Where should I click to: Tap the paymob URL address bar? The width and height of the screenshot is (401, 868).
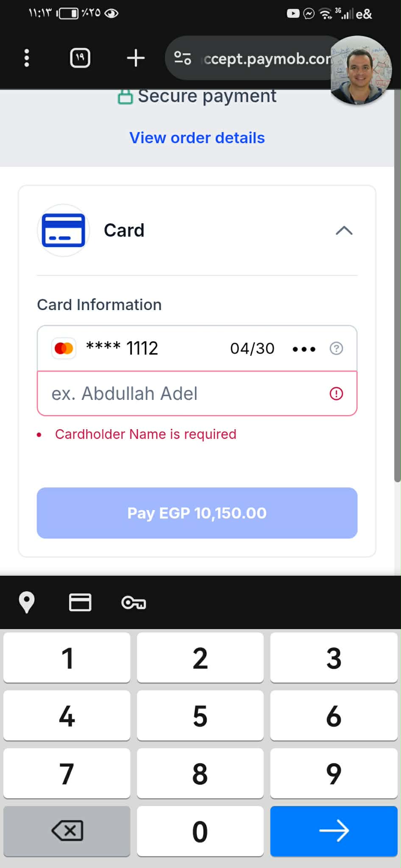point(265,59)
